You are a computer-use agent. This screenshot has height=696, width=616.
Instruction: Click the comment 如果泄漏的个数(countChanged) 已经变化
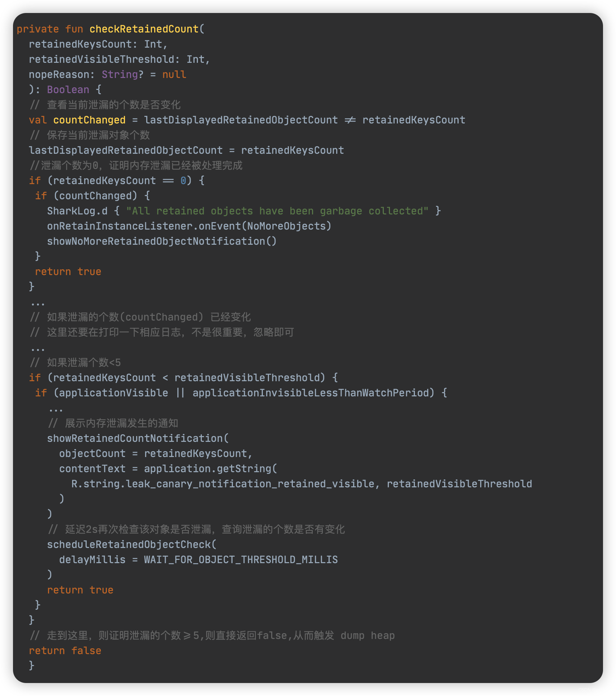pos(140,317)
